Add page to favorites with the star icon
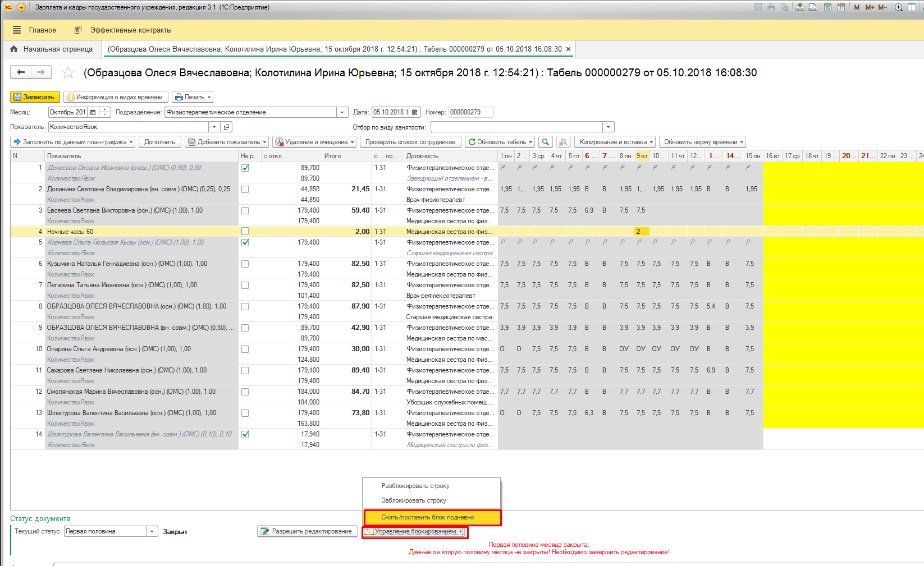Viewport: 924px width, 566px height. 68,72
